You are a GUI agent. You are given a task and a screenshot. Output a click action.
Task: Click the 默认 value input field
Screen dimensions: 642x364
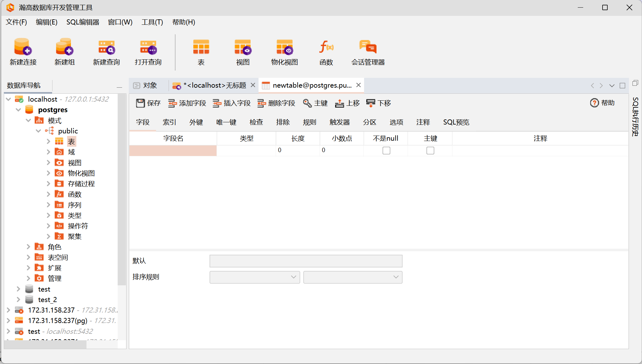[306, 261]
